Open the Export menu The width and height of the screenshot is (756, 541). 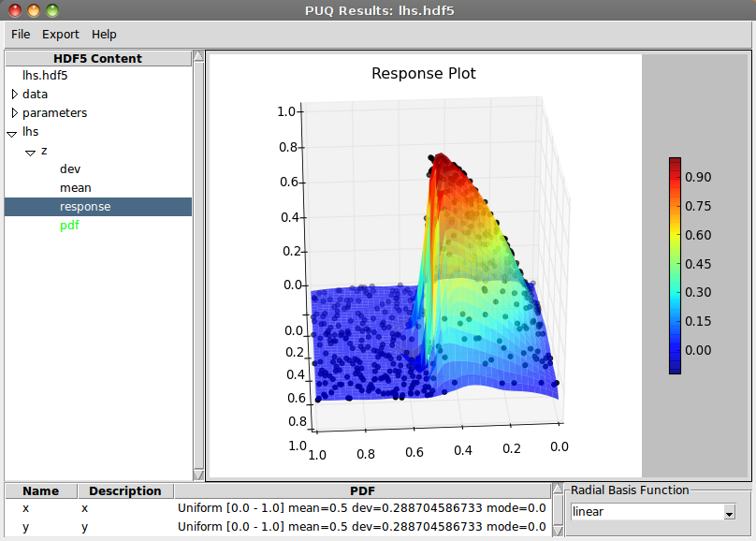[x=60, y=35]
